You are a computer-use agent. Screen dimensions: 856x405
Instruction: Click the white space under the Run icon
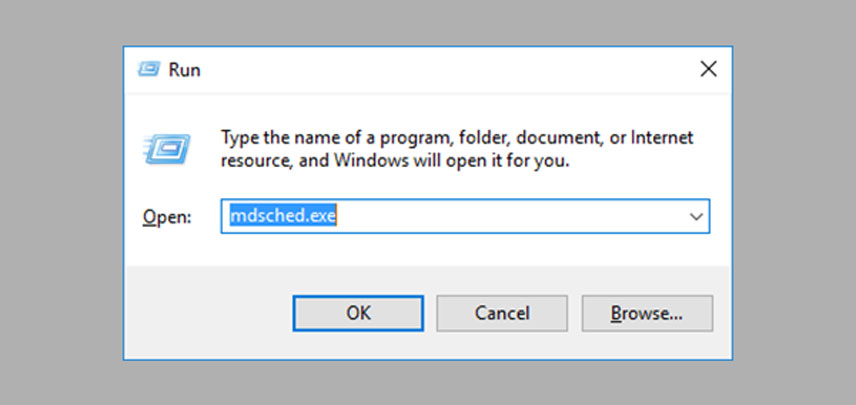(167, 183)
